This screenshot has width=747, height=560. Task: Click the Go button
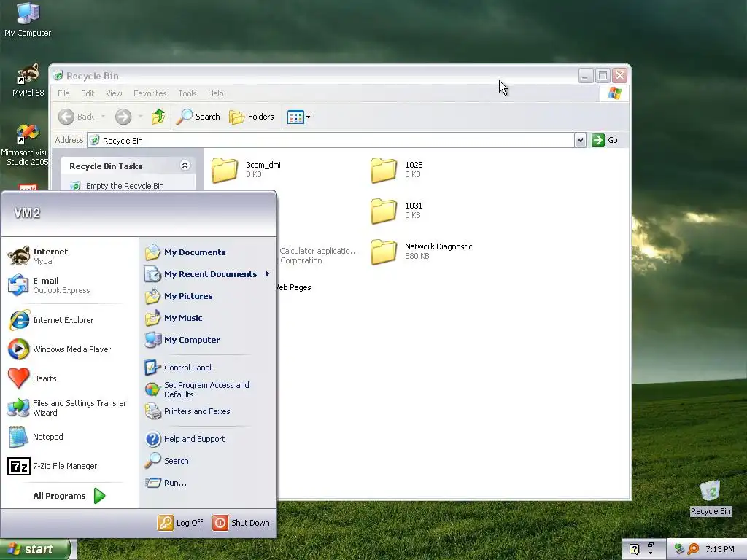pos(605,140)
